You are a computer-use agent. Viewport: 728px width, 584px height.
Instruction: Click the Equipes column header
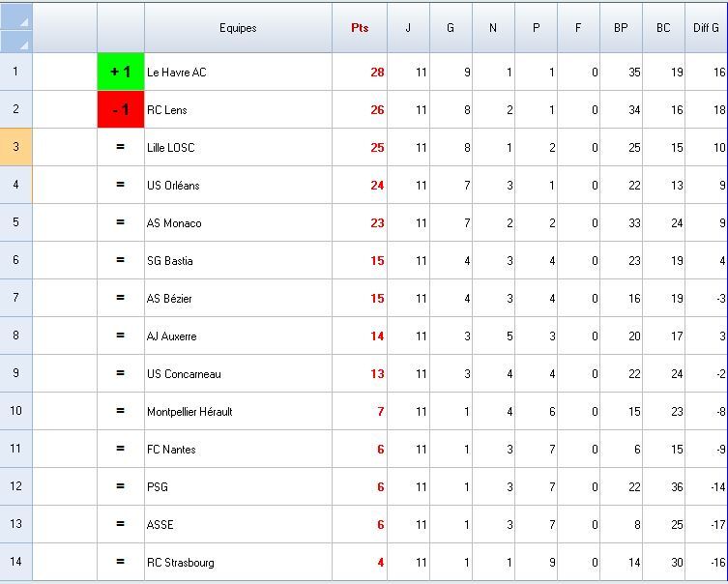click(x=238, y=28)
